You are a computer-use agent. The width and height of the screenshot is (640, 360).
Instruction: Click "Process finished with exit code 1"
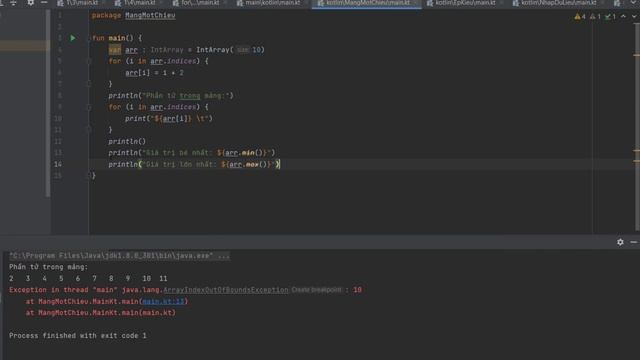point(78,336)
